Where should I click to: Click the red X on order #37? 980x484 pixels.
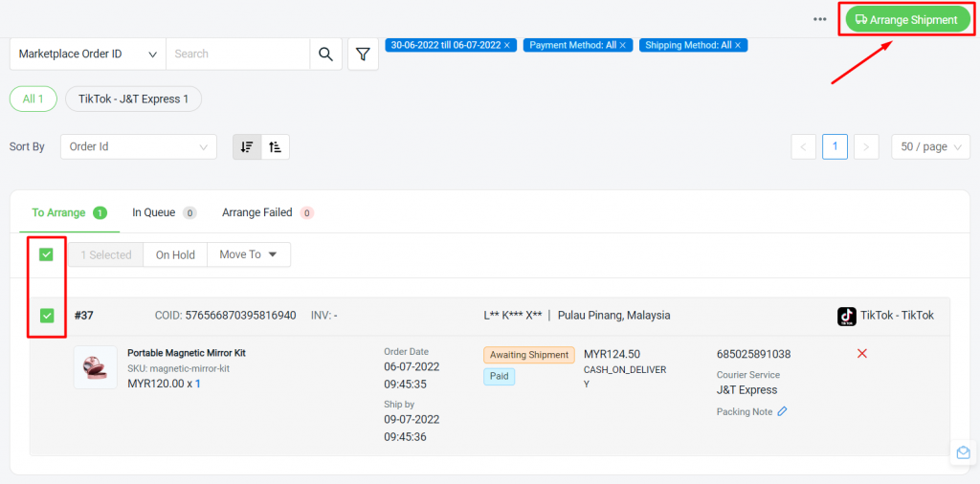click(x=862, y=354)
